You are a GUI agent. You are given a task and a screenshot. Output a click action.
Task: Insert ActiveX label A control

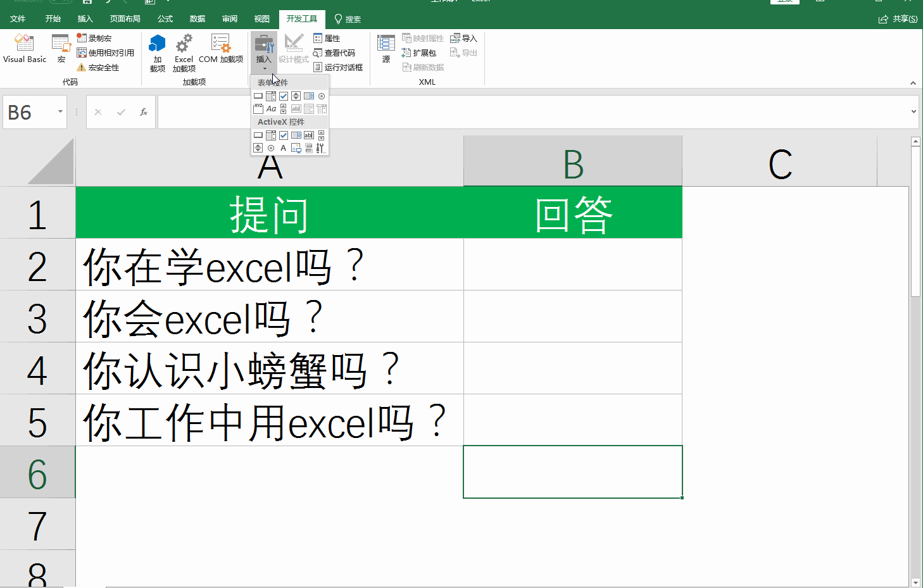click(x=284, y=148)
